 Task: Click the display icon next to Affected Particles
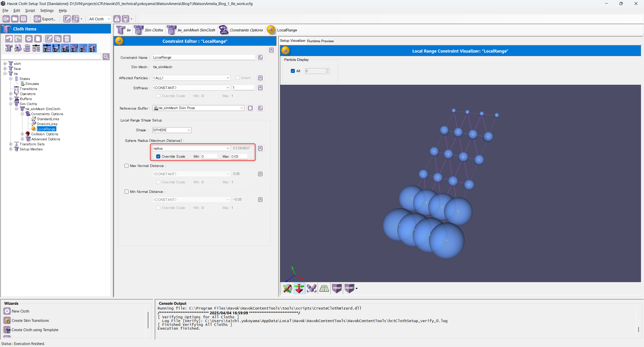pos(260,78)
